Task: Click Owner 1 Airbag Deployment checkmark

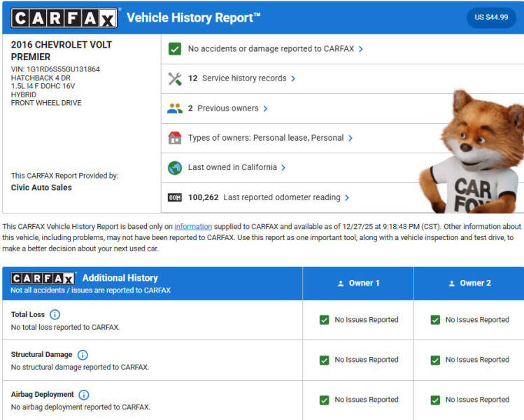Action: [325, 400]
